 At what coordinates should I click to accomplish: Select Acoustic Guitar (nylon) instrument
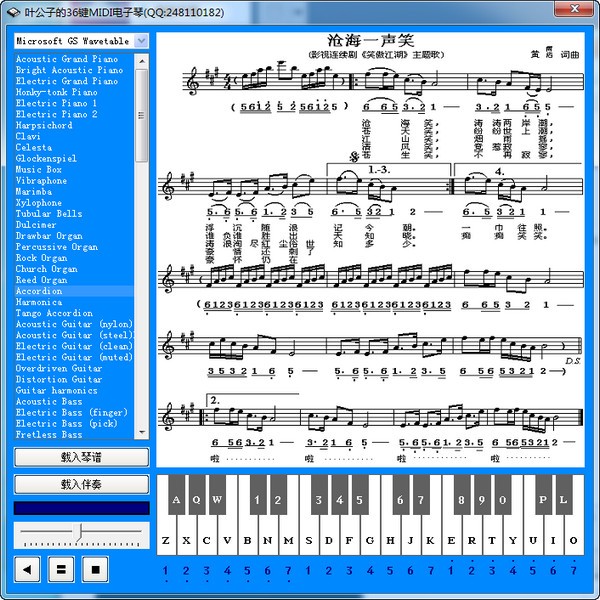74,324
